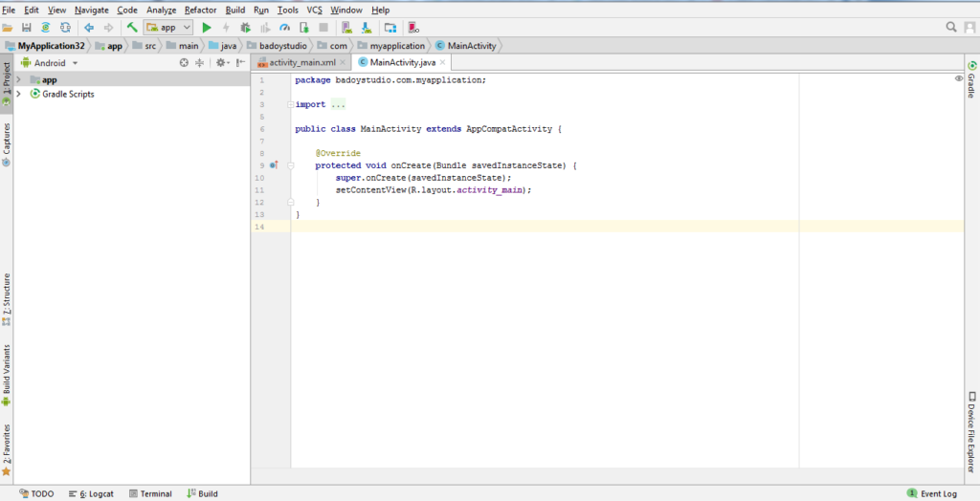Expand the collapsed import statement
Screen dimensions: 980x501
[338, 104]
